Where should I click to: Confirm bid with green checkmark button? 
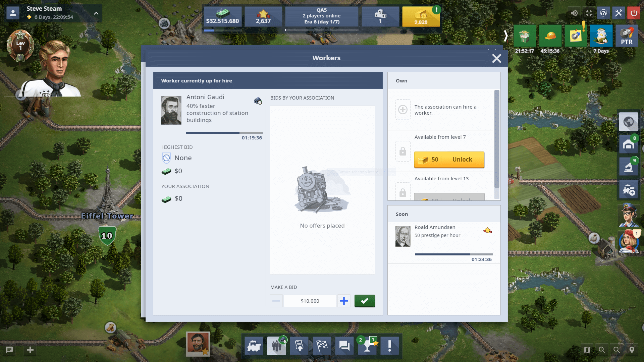point(365,301)
